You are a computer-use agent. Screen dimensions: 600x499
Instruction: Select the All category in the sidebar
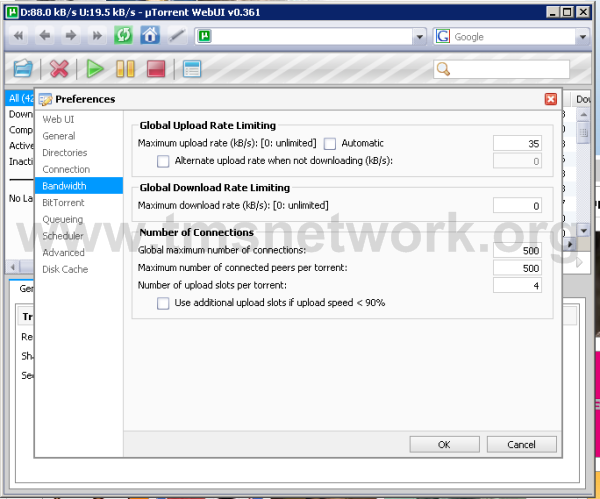[x=21, y=98]
